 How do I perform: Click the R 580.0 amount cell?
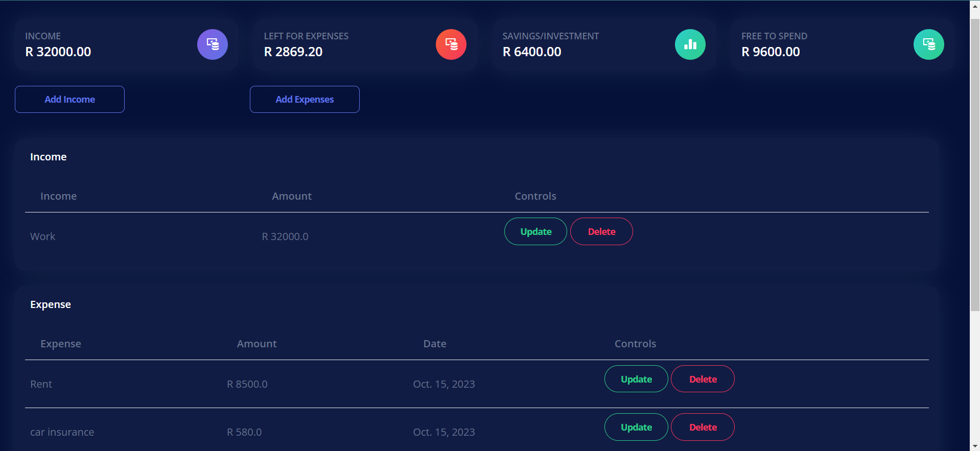244,432
